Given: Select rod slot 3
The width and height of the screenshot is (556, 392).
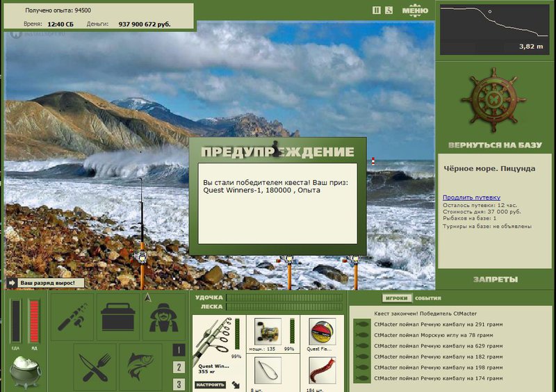Looking at the screenshot, I should 179,384.
